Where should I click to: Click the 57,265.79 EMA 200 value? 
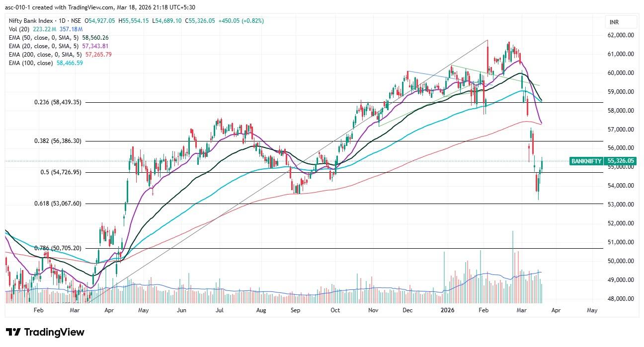(x=98, y=55)
